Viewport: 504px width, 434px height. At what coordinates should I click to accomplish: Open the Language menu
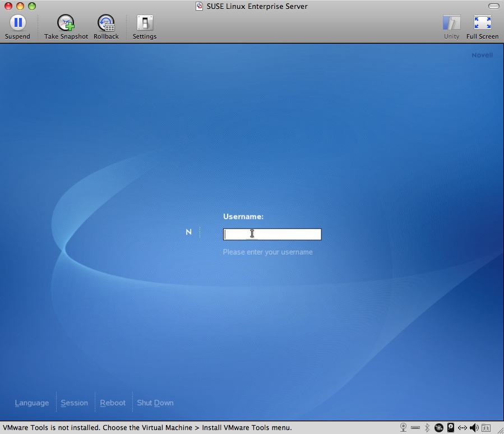point(32,403)
